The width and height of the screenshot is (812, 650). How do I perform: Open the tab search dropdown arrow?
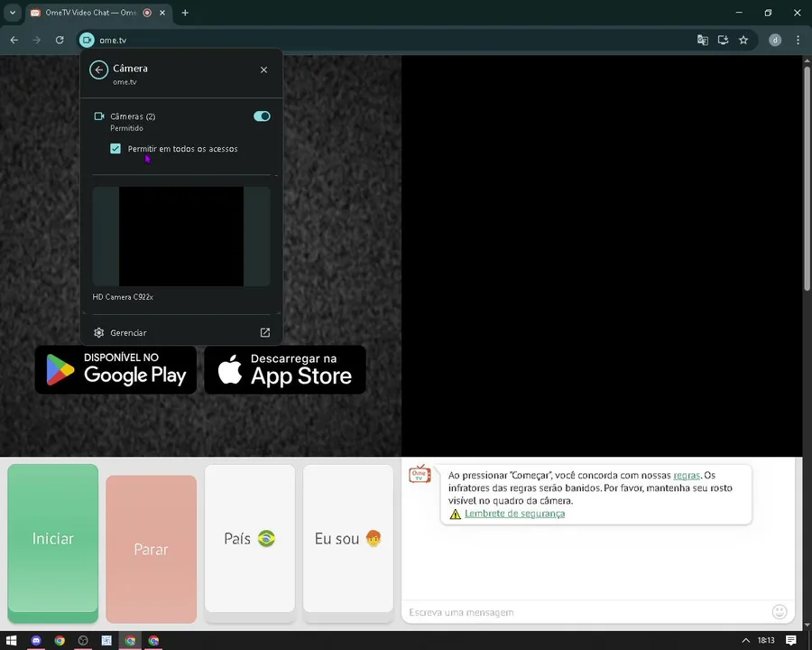pos(13,13)
